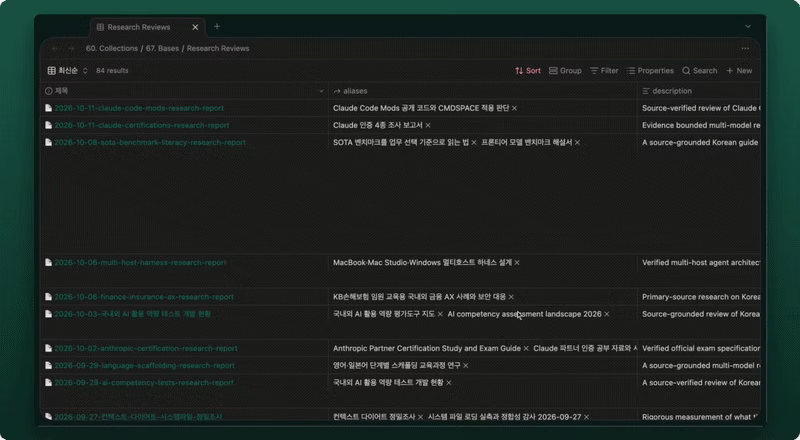Screen dimensions: 800x440
Task: Remove the 프론티어 모델 벤치마크 해설서 alias
Action: pyautogui.click(x=577, y=143)
